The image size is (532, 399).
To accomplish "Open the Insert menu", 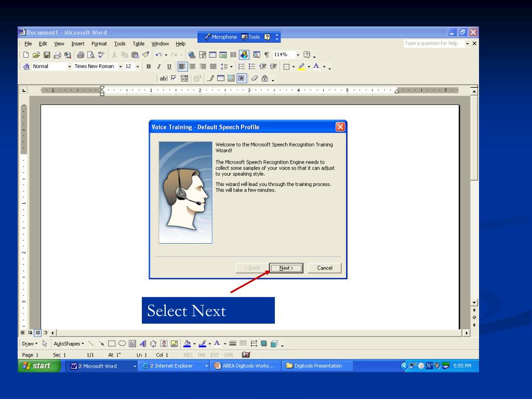I will click(78, 44).
